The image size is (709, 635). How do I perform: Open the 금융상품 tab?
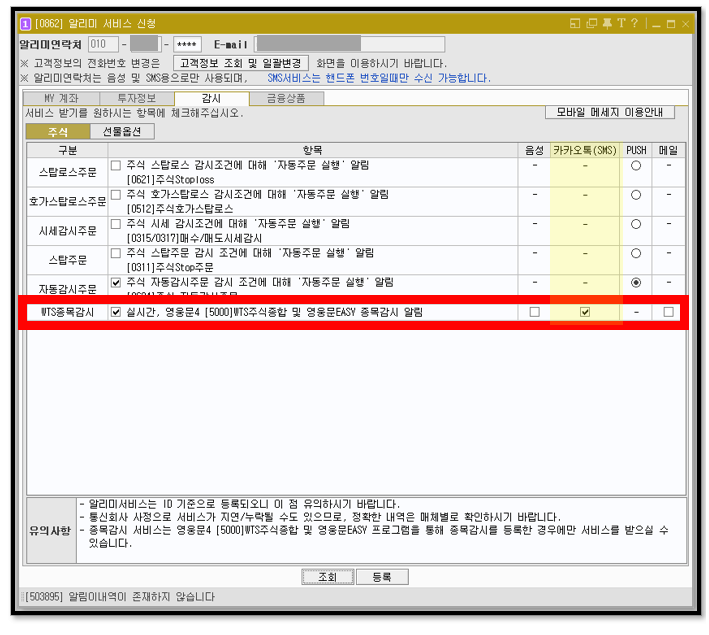click(x=286, y=98)
